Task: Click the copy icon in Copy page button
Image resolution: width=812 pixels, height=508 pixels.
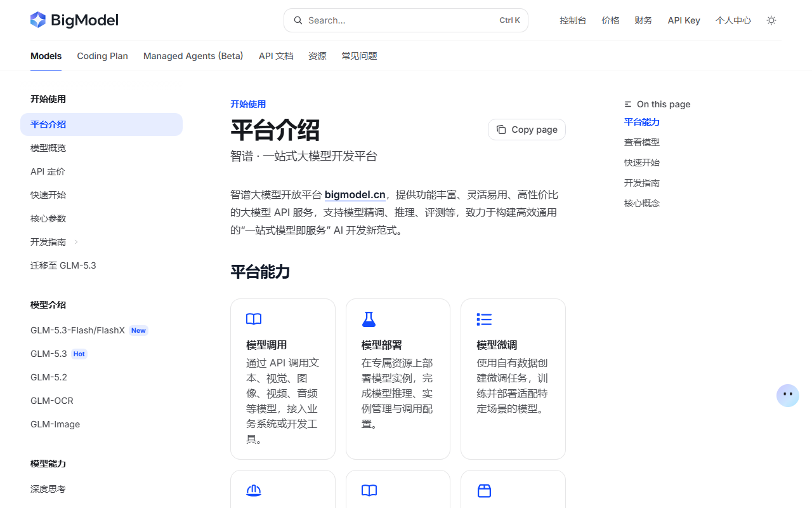Action: pos(501,130)
